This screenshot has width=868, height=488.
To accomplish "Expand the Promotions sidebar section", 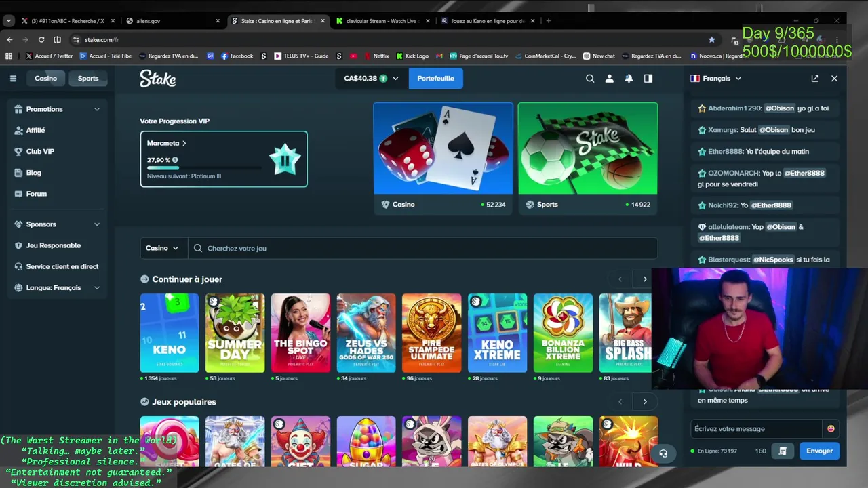I will point(57,109).
